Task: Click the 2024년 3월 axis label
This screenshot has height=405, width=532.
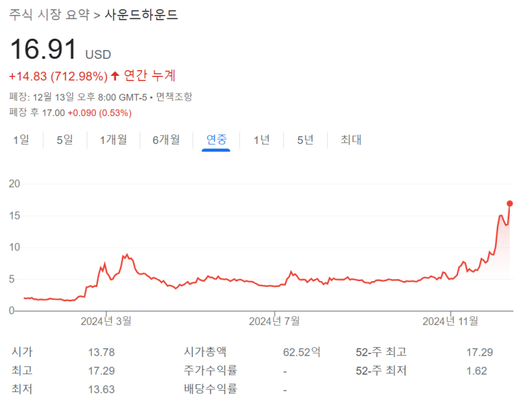Action: point(106,321)
